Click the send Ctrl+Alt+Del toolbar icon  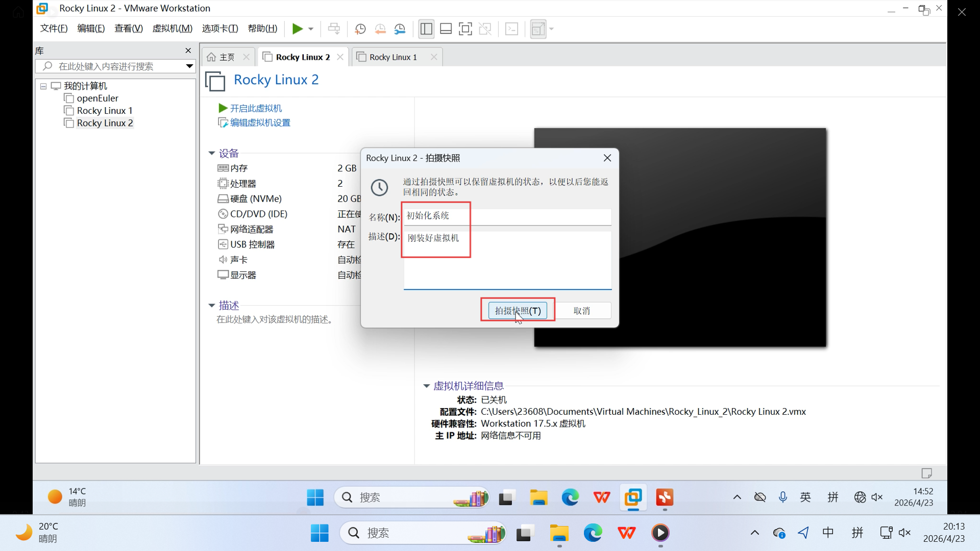pos(334,29)
